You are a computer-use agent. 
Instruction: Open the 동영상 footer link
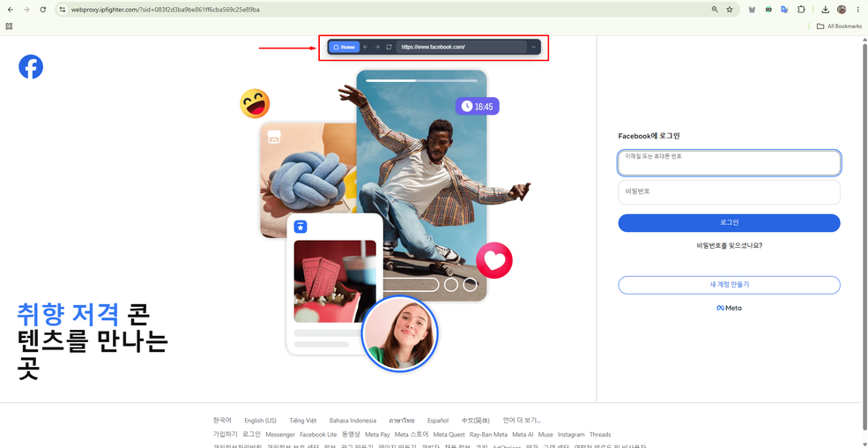coord(351,435)
